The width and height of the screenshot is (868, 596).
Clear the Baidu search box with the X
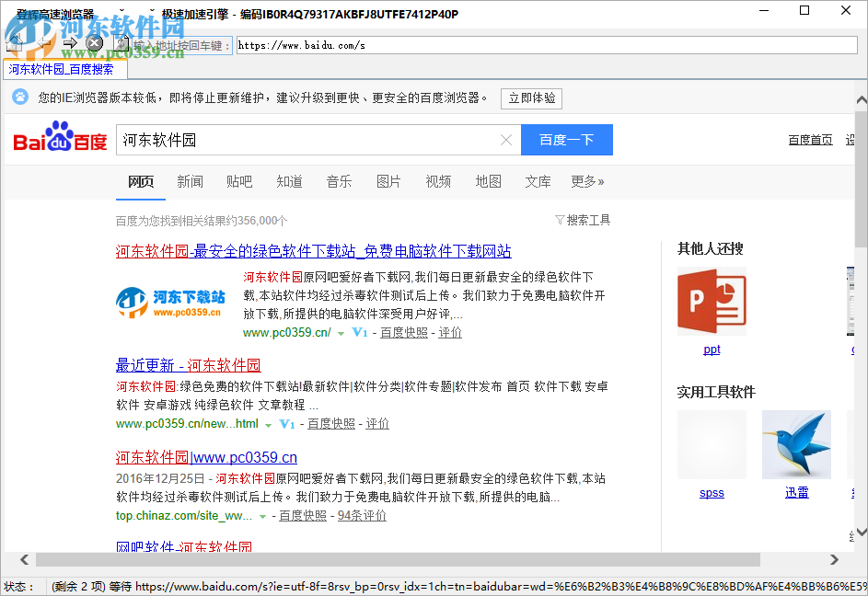click(505, 140)
